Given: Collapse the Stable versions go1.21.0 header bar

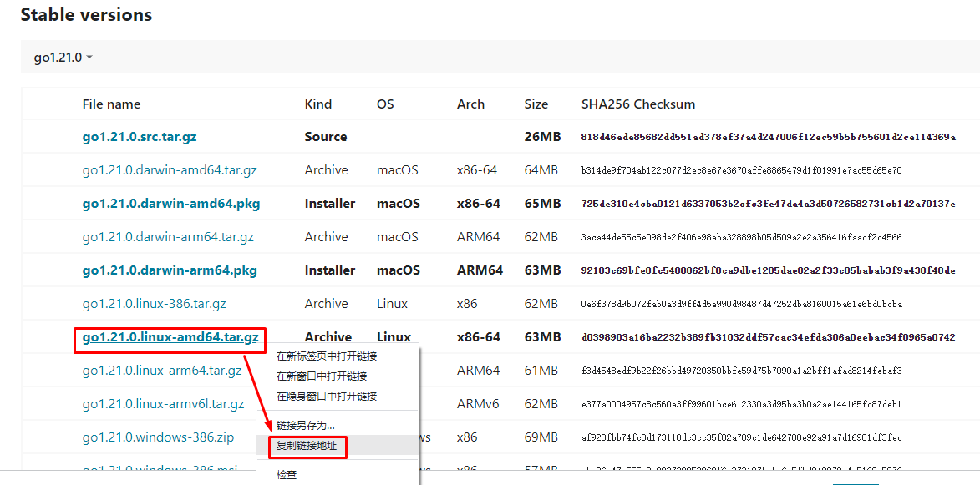Looking at the screenshot, I should point(500,57).
